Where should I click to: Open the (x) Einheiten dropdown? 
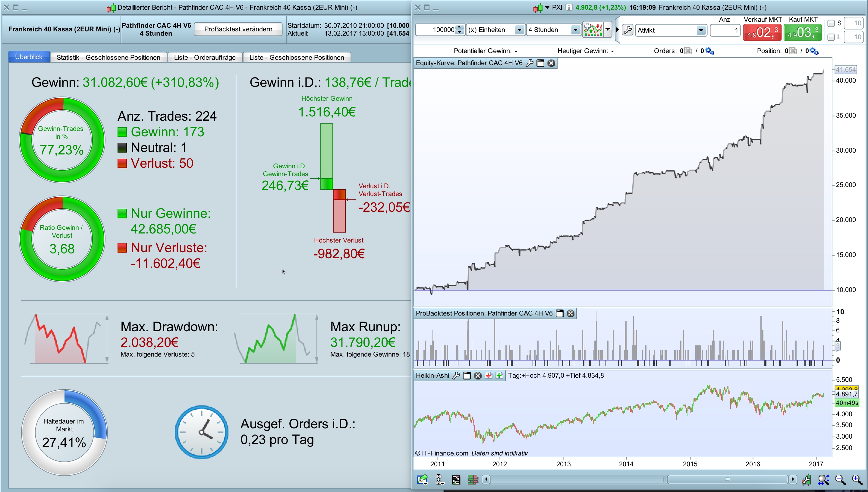pos(520,30)
